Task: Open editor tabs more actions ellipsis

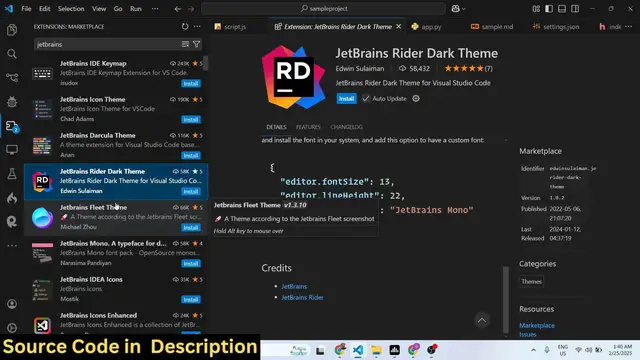Action: click(x=629, y=27)
